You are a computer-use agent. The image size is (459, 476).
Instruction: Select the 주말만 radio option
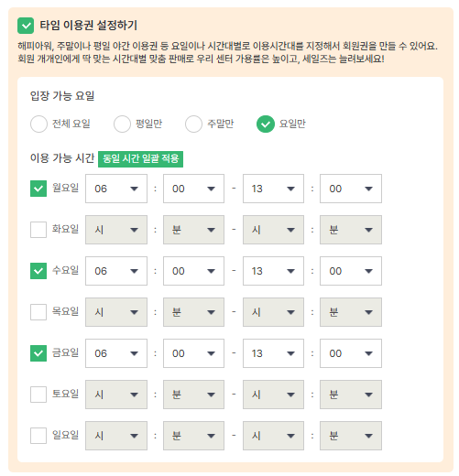tap(193, 124)
